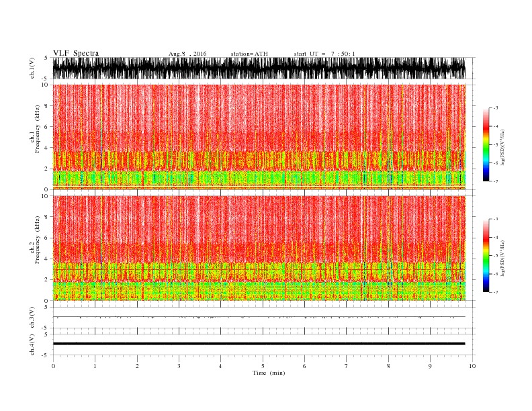Click the "-7" tick on ch.1 colorbar
Image resolution: width=532 pixels, height=411 pixels.
click(496, 181)
